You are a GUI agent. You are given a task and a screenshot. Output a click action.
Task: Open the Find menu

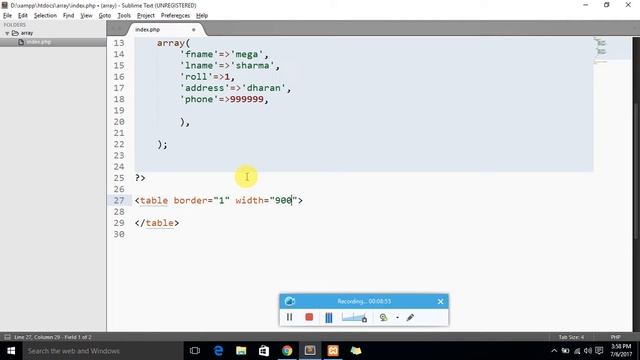point(68,16)
